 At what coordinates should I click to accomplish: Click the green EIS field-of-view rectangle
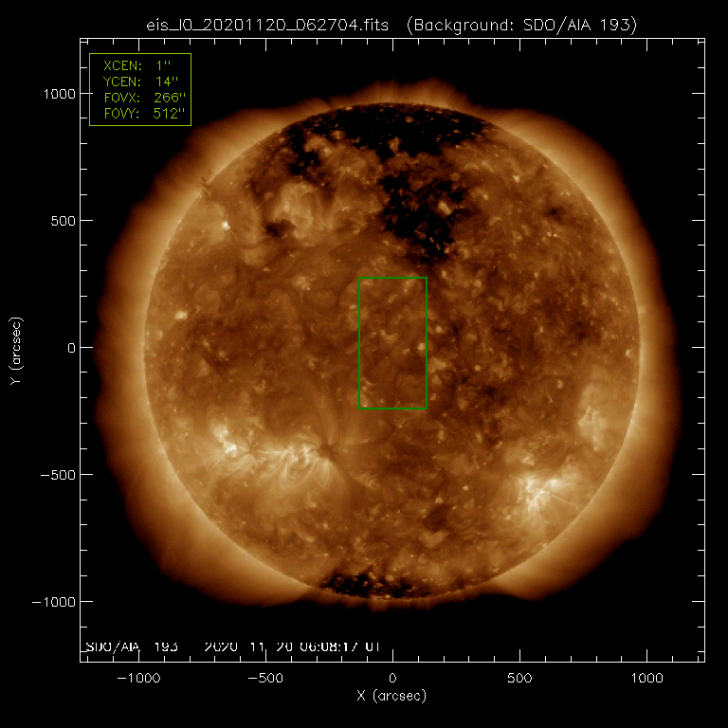pyautogui.click(x=392, y=278)
